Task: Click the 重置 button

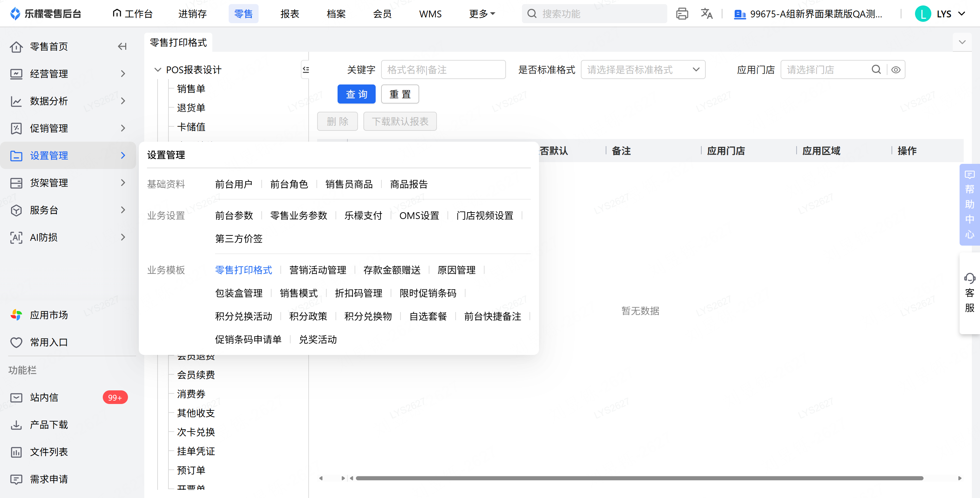Action: tap(400, 94)
